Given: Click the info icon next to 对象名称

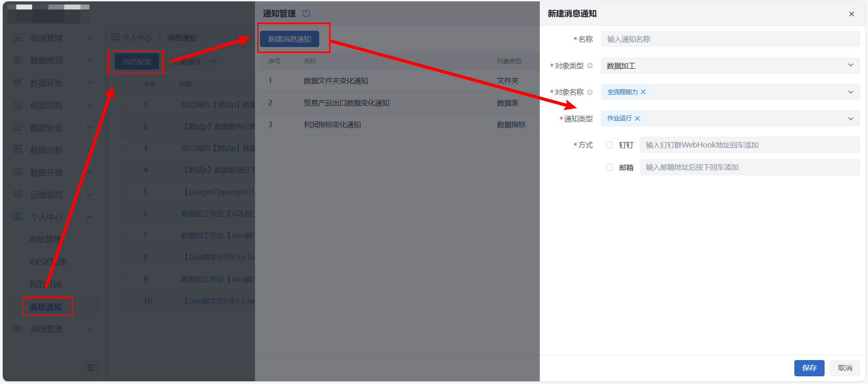Looking at the screenshot, I should coord(590,92).
